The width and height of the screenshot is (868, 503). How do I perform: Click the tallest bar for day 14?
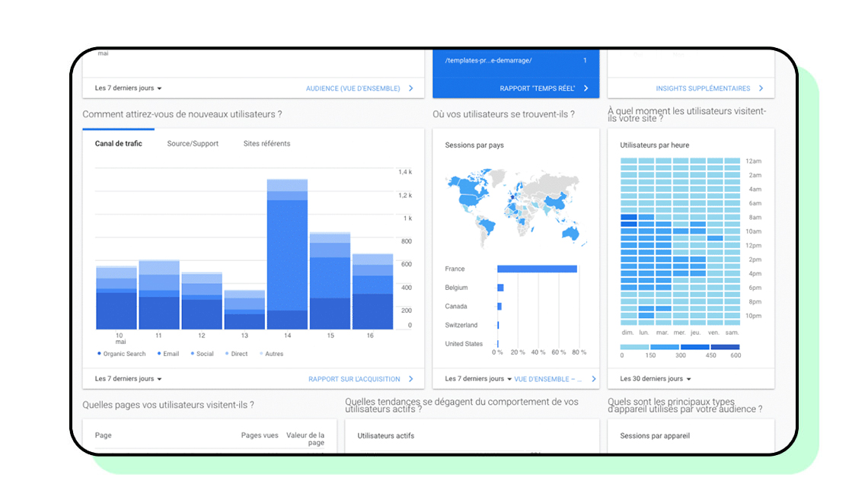coord(287,255)
